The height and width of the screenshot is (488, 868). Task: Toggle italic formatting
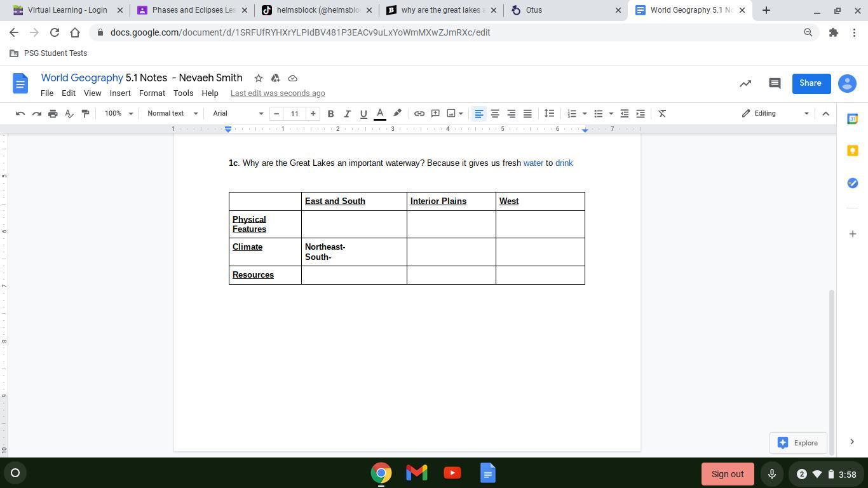coord(347,114)
